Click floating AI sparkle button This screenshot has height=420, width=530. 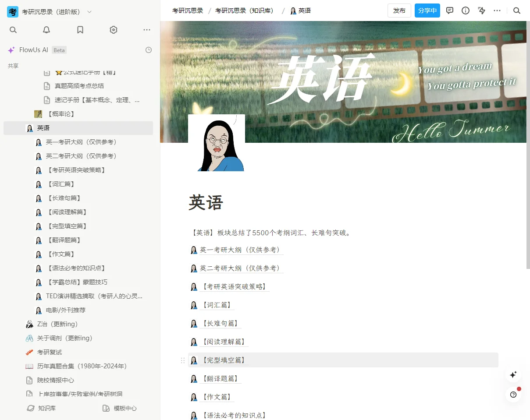pyautogui.click(x=513, y=375)
